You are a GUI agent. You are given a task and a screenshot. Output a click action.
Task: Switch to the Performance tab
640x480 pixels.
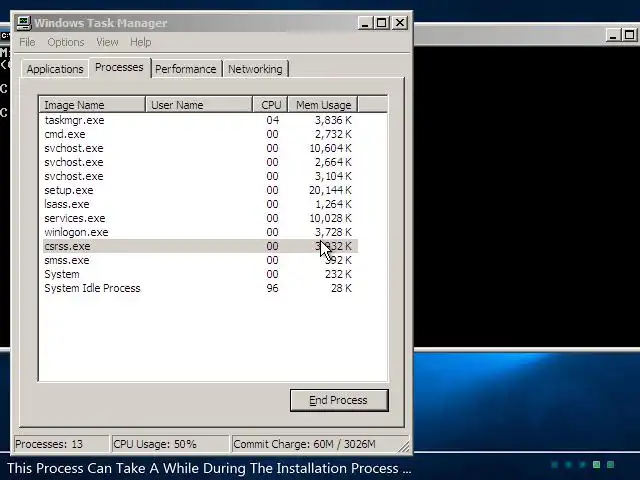click(186, 69)
